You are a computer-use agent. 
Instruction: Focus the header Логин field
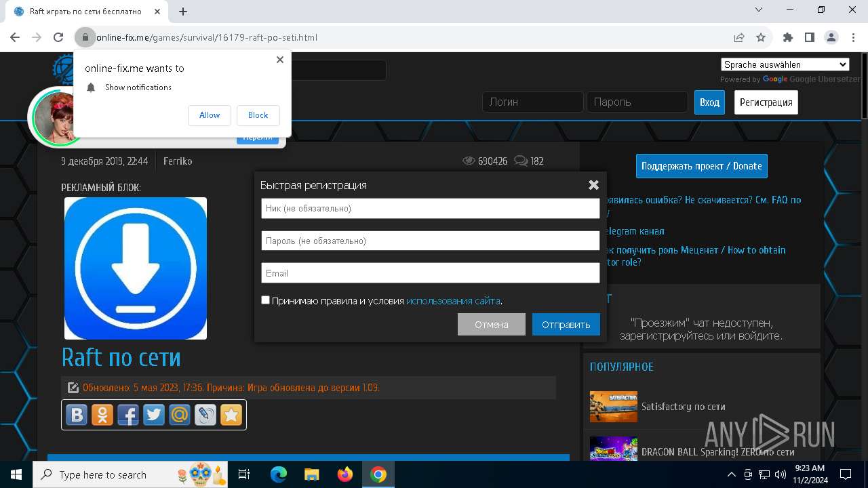click(x=533, y=102)
